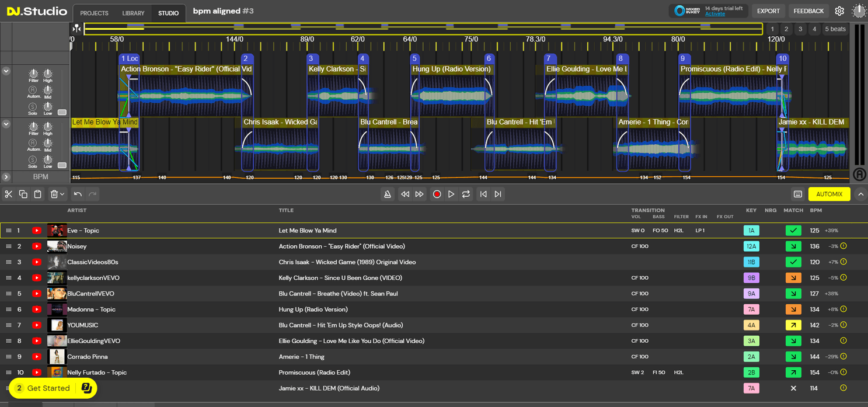This screenshot has height=407, width=868.
Task: Play the mix
Action: click(x=451, y=194)
